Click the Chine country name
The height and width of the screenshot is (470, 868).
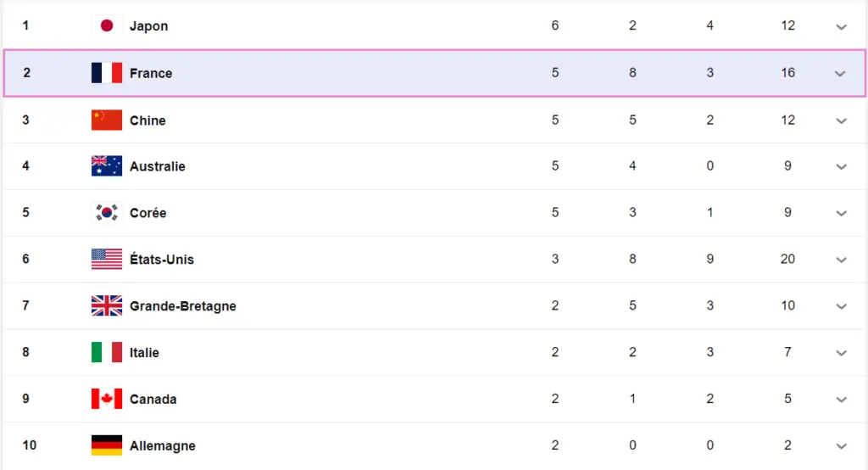click(x=147, y=120)
